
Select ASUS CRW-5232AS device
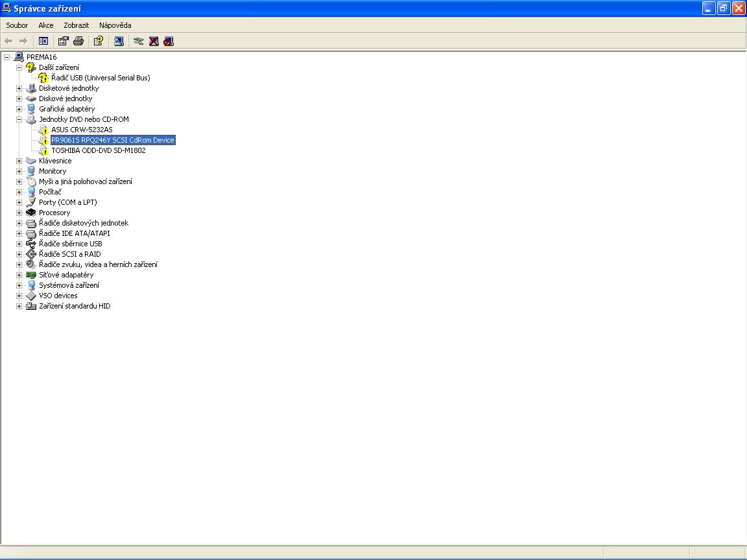(x=82, y=130)
